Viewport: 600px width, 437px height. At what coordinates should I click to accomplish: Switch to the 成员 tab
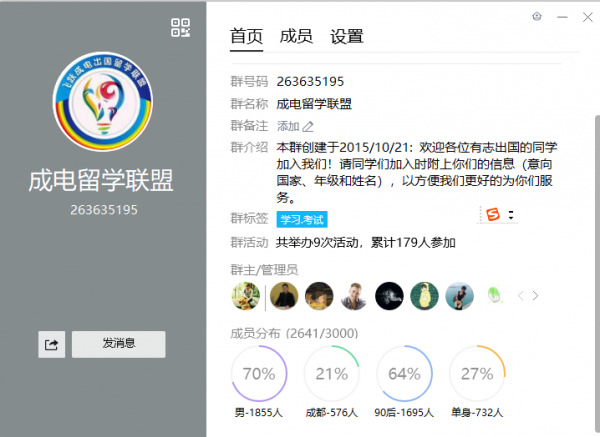click(x=296, y=36)
